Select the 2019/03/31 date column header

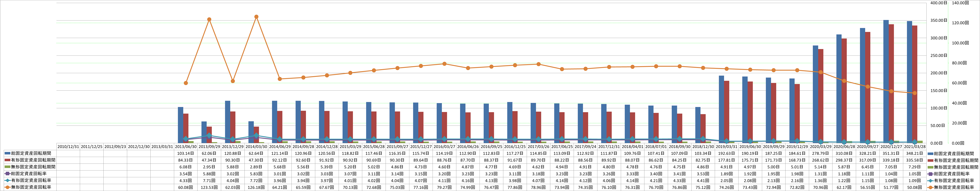click(726, 147)
